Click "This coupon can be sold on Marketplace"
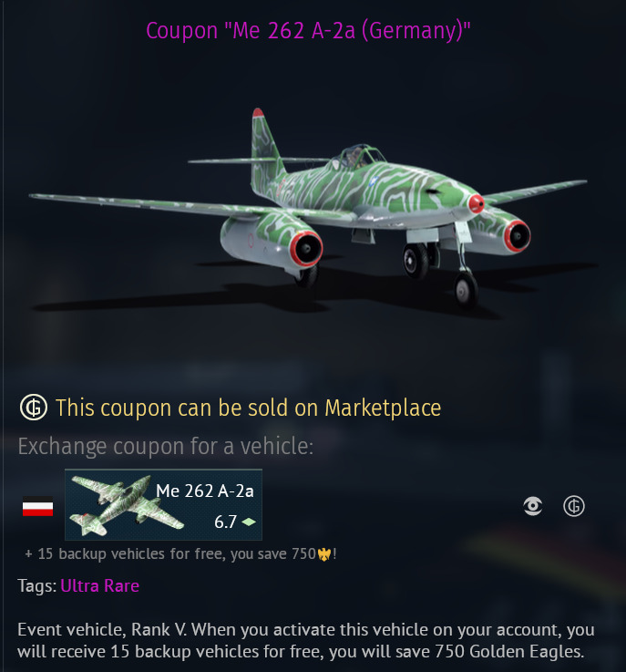626x672 pixels. [x=249, y=408]
